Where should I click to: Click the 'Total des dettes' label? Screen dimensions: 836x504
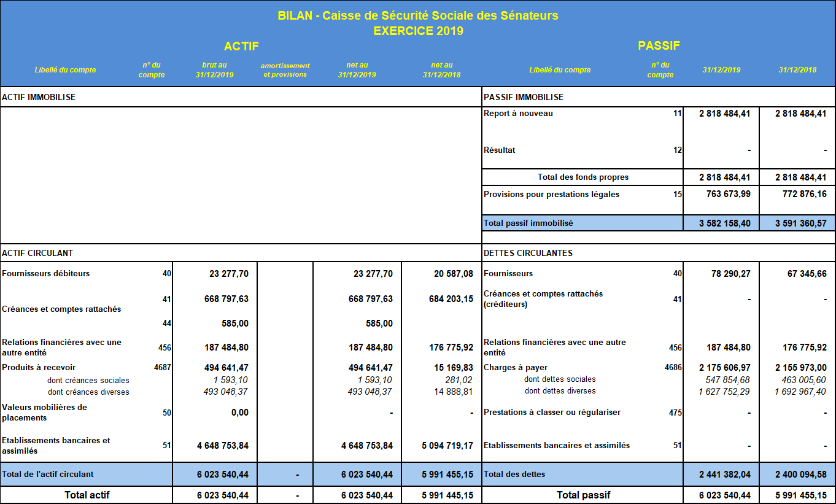tap(514, 474)
